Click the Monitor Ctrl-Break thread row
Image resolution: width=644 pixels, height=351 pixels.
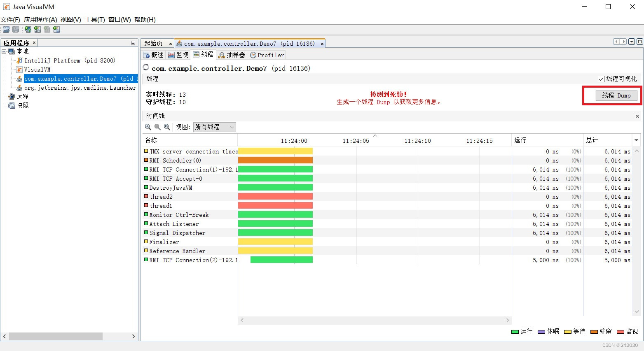click(386, 214)
